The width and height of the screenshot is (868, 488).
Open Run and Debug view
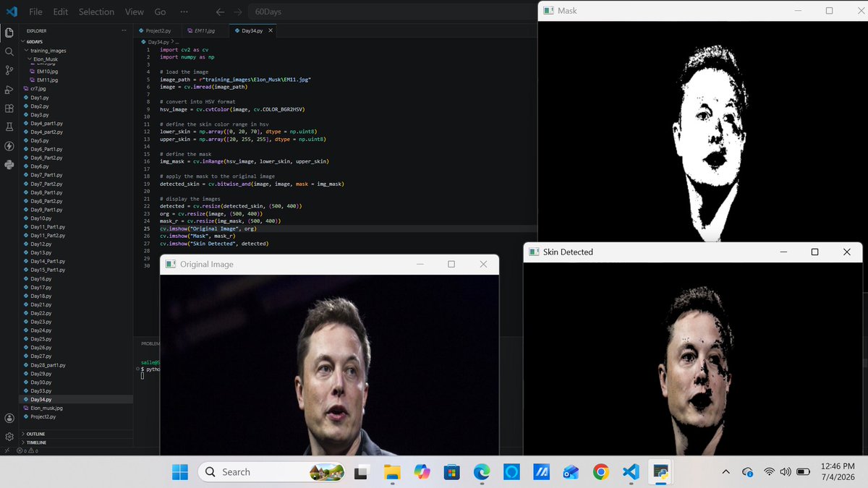click(x=9, y=90)
